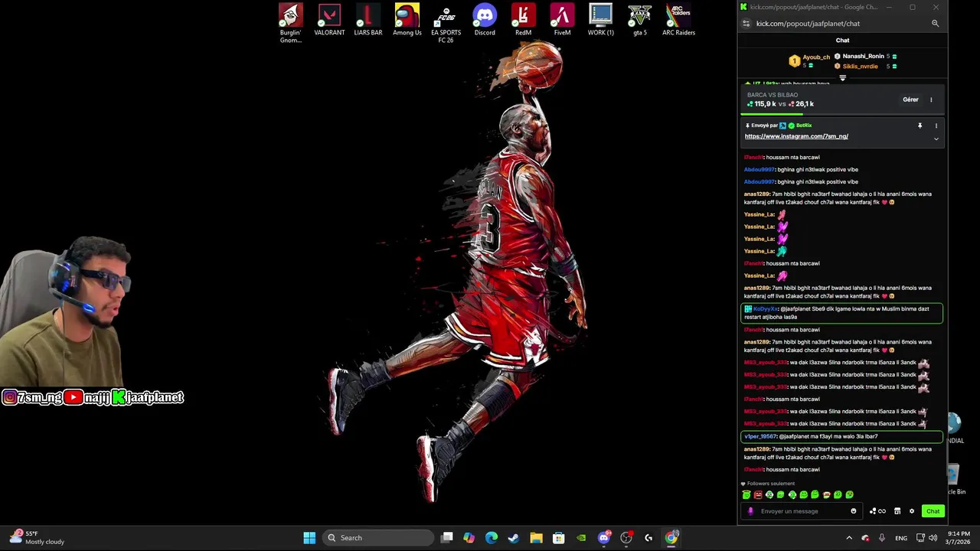Click the Chat header tab
This screenshot has height=551, width=980.
pyautogui.click(x=842, y=41)
